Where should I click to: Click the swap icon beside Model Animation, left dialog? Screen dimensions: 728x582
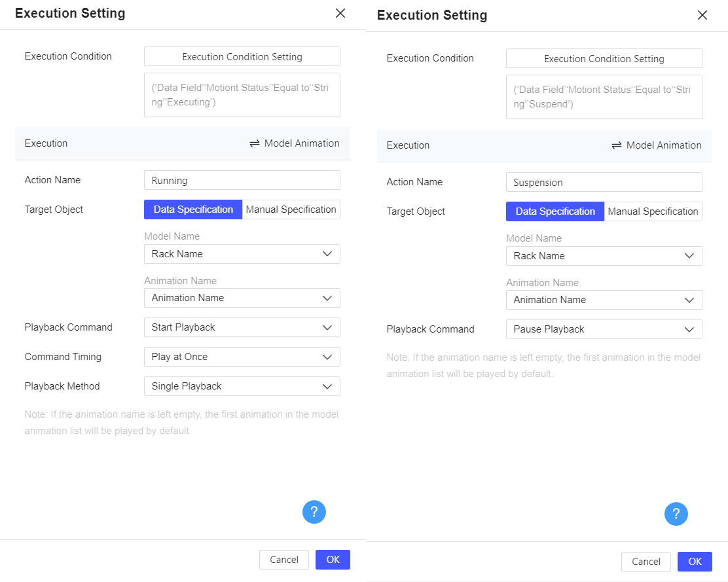255,143
